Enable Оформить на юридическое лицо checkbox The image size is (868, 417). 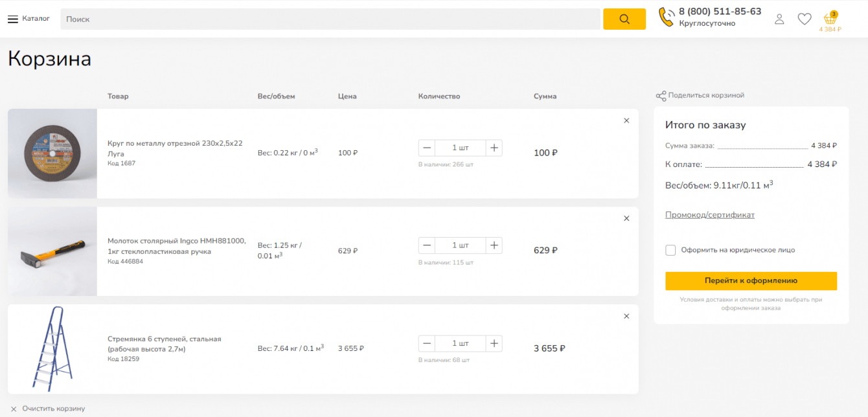pos(670,250)
